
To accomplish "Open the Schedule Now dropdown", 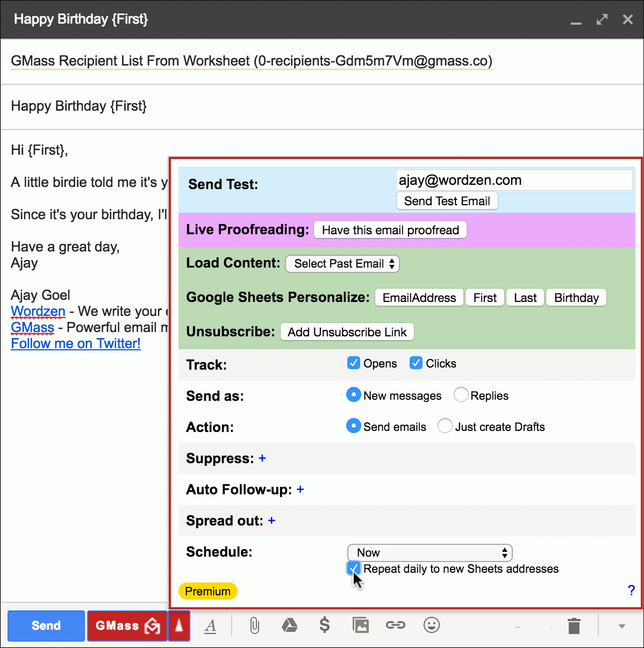I will point(429,552).
